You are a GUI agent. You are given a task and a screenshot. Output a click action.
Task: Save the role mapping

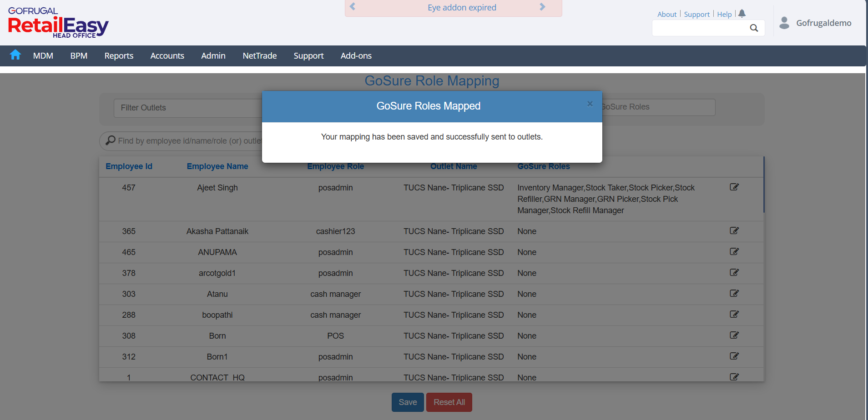408,402
